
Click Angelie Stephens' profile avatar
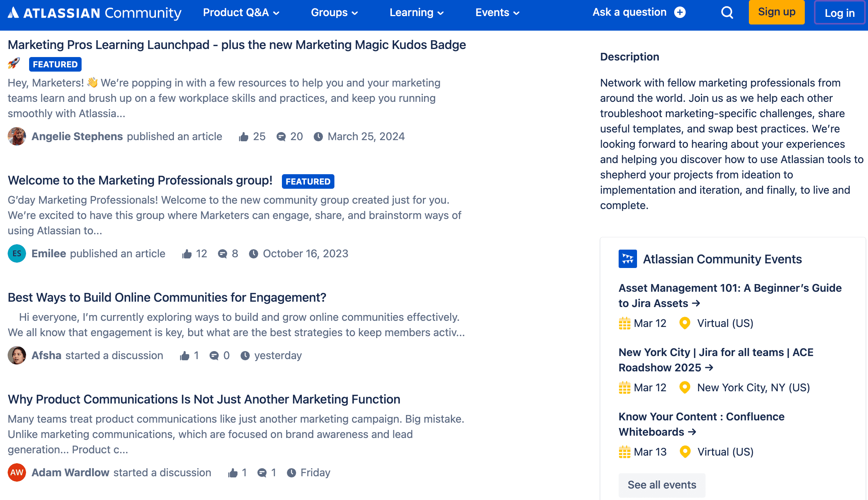coord(16,136)
